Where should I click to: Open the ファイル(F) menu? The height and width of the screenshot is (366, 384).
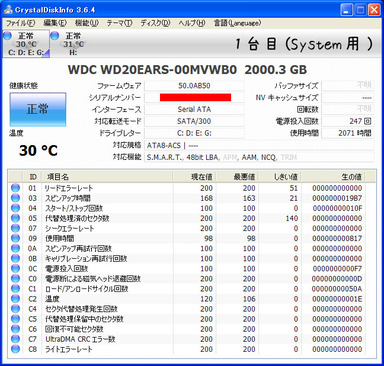[x=20, y=23]
